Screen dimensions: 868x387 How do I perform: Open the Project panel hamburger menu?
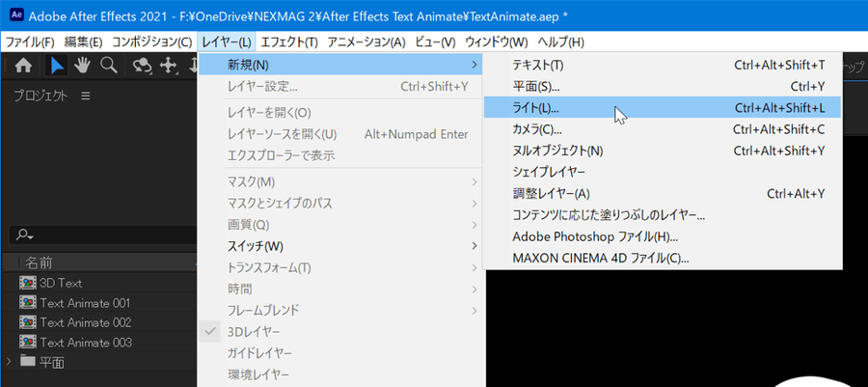(x=85, y=96)
